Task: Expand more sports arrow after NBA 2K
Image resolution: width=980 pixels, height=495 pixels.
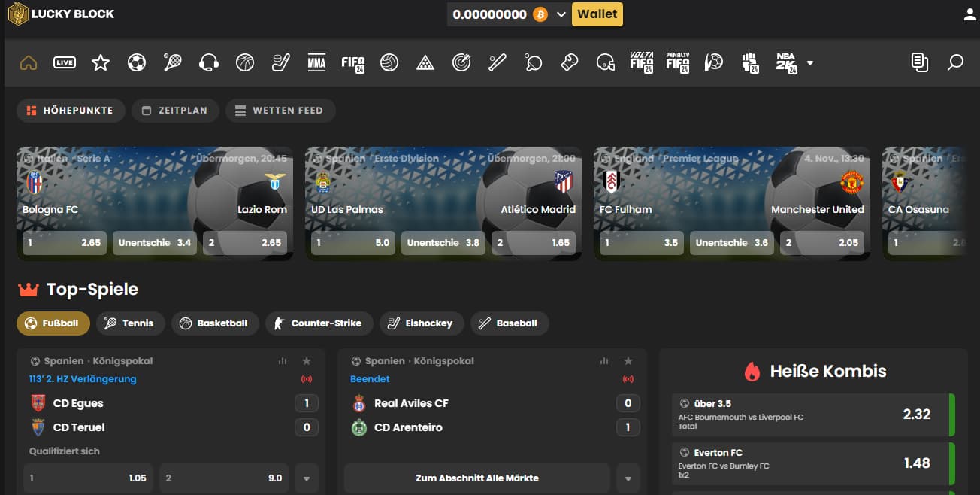Action: point(810,63)
